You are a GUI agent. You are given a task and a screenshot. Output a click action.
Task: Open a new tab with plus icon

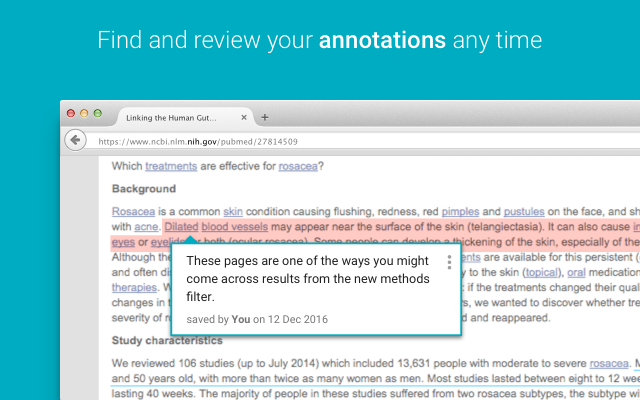[x=265, y=118]
